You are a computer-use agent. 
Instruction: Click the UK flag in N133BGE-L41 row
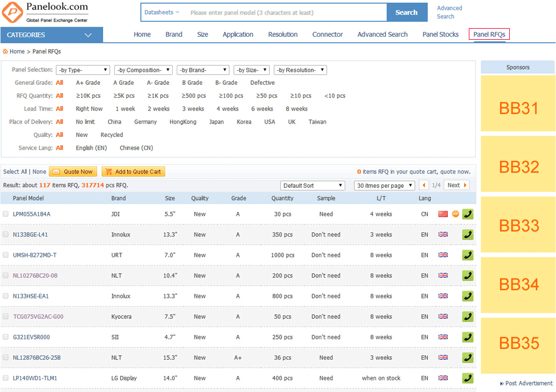pyautogui.click(x=443, y=235)
